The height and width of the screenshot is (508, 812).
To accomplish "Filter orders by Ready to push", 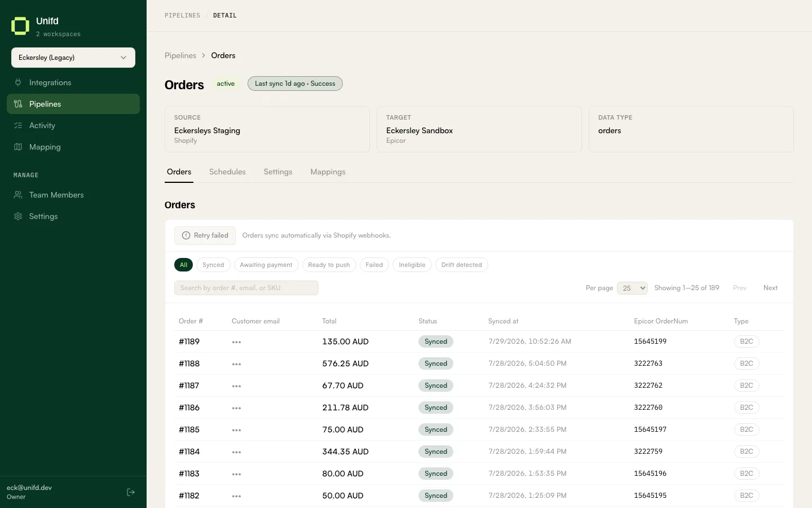I will click(x=329, y=265).
